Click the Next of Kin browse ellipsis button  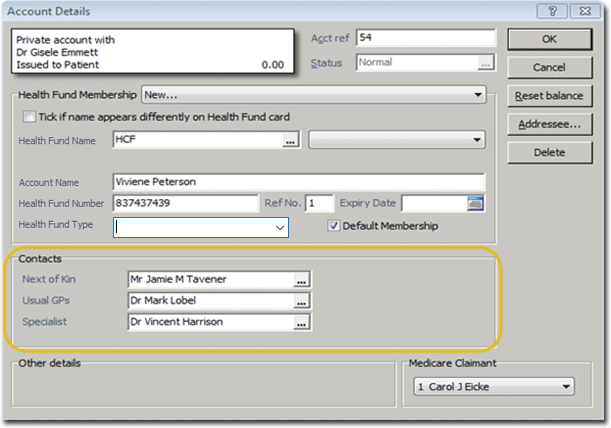[x=301, y=279]
